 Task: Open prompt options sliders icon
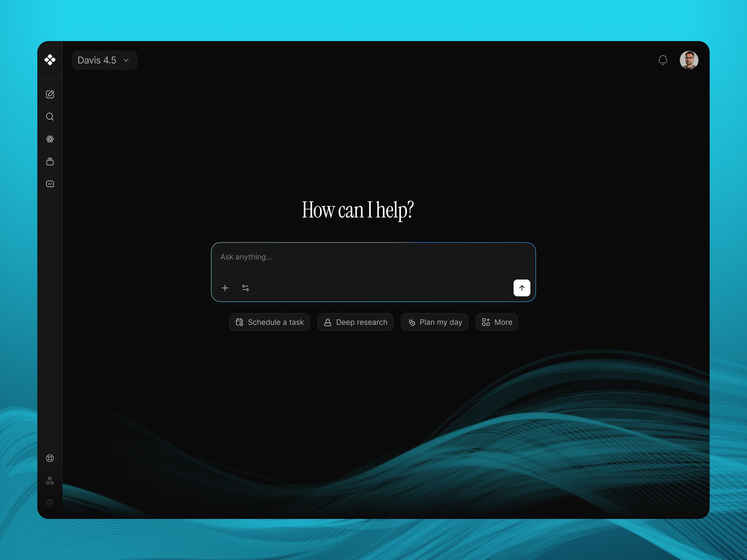click(x=246, y=288)
